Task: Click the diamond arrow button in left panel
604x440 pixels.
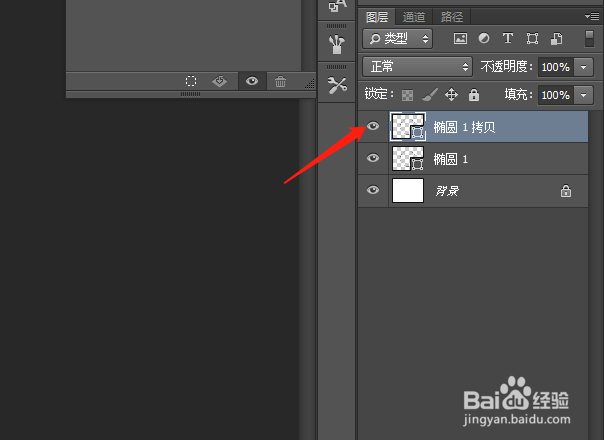Action: tap(220, 81)
